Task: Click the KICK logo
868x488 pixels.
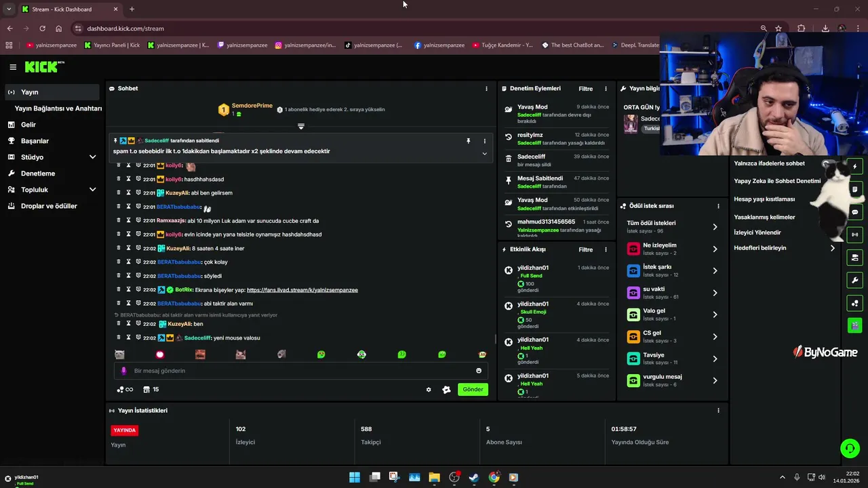Action: 45,66
